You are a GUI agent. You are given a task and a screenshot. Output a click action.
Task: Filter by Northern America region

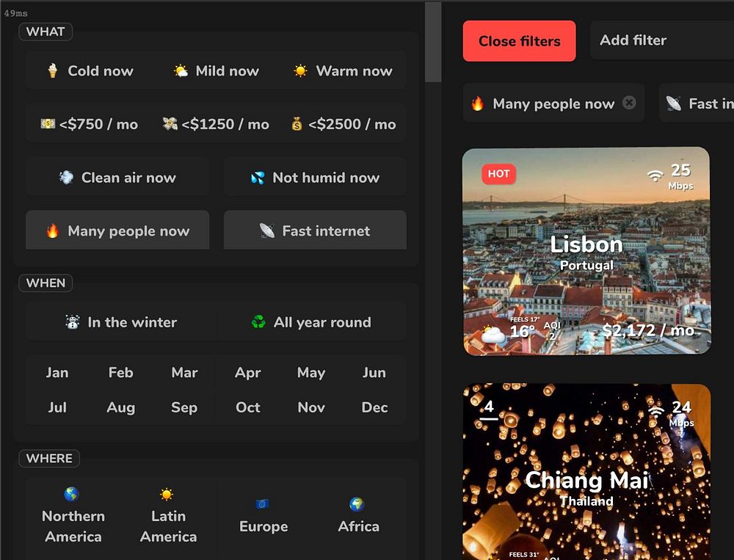(73, 515)
